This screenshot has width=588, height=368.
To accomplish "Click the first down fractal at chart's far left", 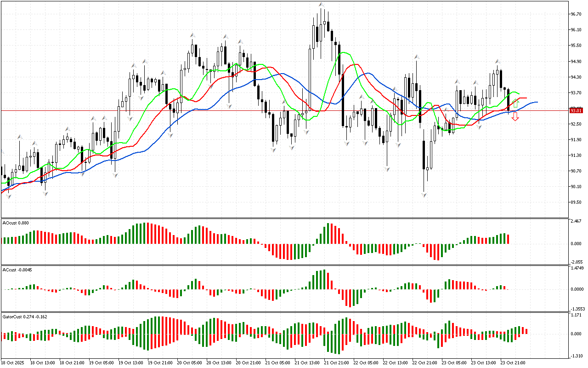I will point(8,196).
